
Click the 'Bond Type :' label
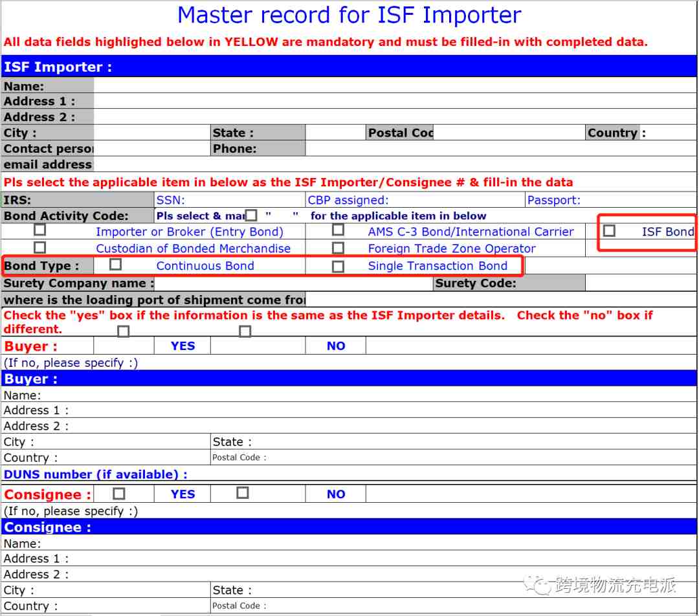point(41,266)
